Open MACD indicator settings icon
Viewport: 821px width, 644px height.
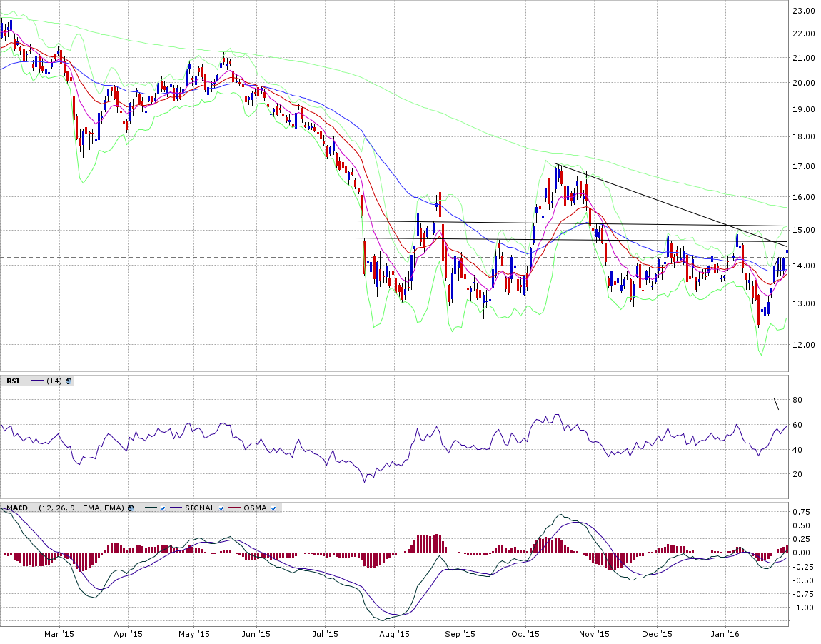coord(131,508)
